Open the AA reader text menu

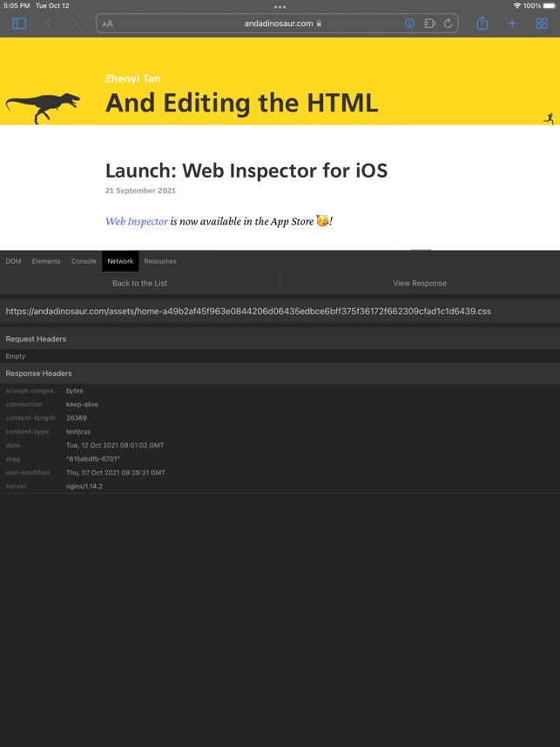(108, 24)
